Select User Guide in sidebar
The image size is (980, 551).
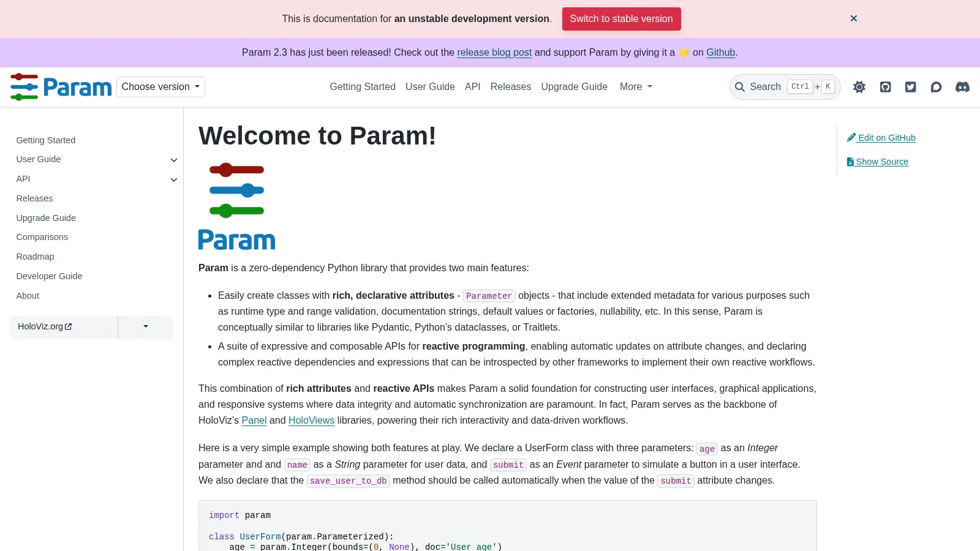coord(39,159)
